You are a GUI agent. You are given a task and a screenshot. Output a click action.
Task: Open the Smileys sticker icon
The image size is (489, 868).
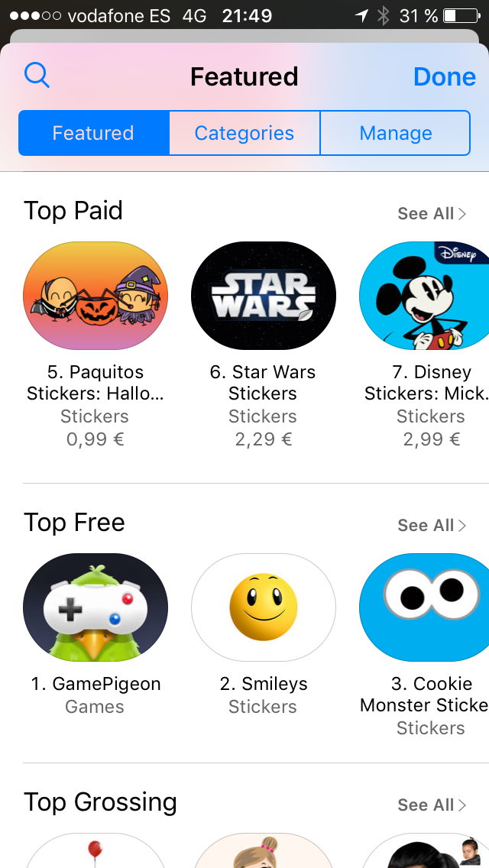(x=264, y=607)
